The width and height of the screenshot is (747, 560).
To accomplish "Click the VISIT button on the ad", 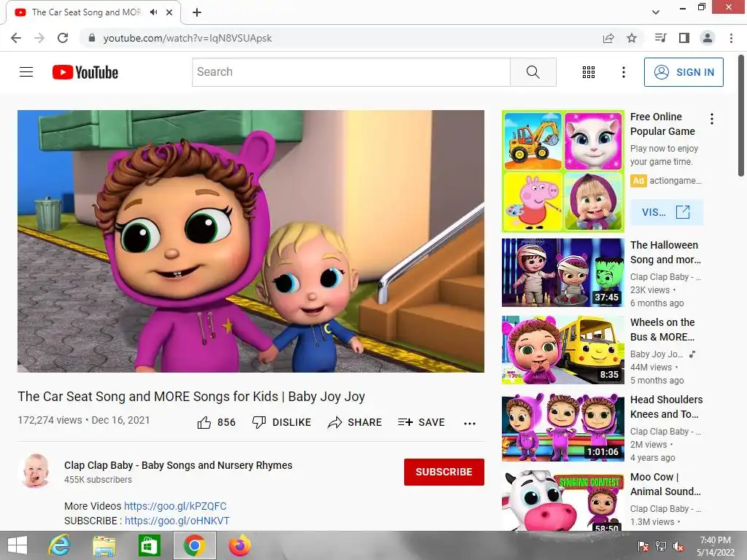I will coord(666,212).
